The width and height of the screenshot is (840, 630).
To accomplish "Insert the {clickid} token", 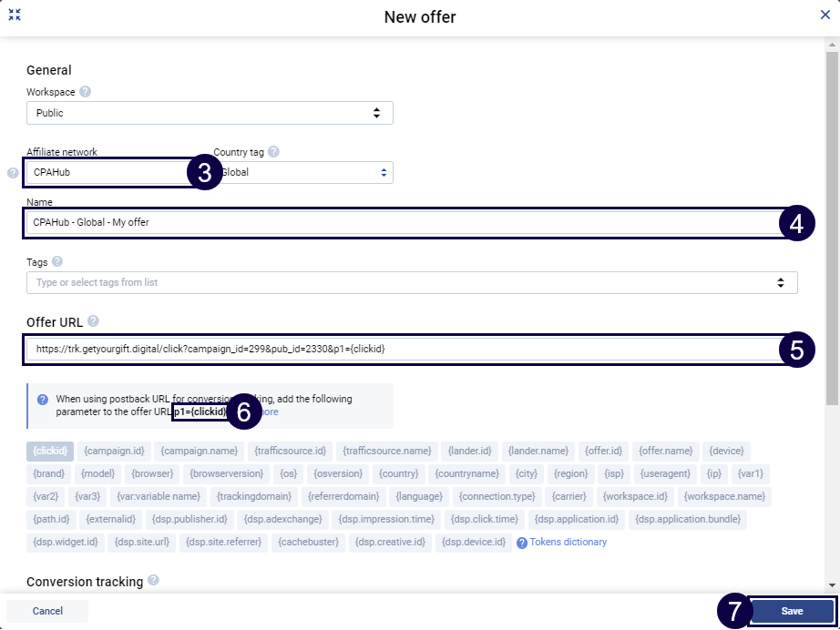I will 50,451.
